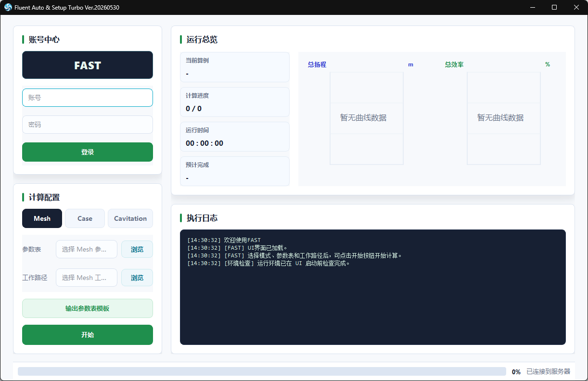This screenshot has width=588, height=381.
Task: Click the 已连接到服务器 status text
Action: coord(548,371)
